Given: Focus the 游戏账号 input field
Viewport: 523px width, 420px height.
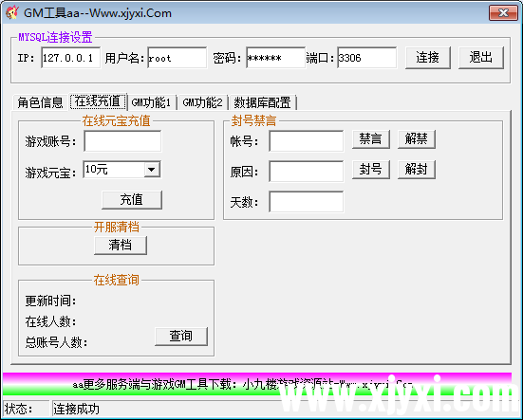Looking at the screenshot, I should click(x=122, y=141).
